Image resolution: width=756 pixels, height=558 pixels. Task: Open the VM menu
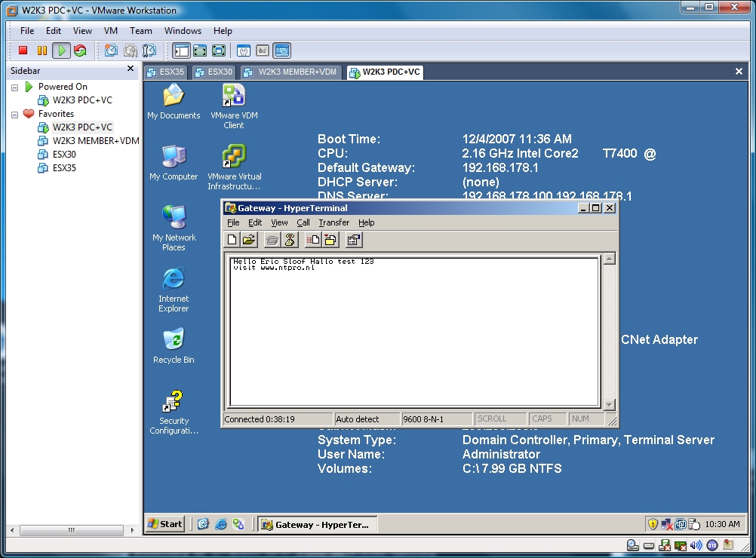click(111, 31)
